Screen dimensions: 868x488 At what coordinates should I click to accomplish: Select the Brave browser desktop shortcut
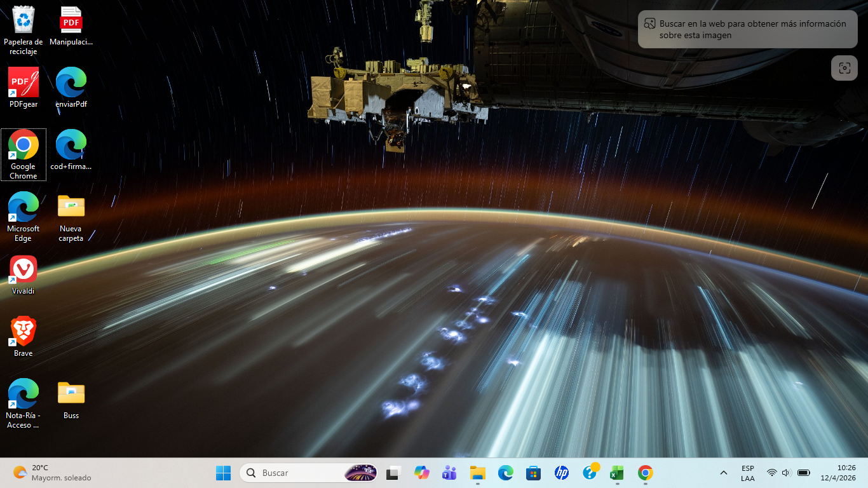click(24, 337)
